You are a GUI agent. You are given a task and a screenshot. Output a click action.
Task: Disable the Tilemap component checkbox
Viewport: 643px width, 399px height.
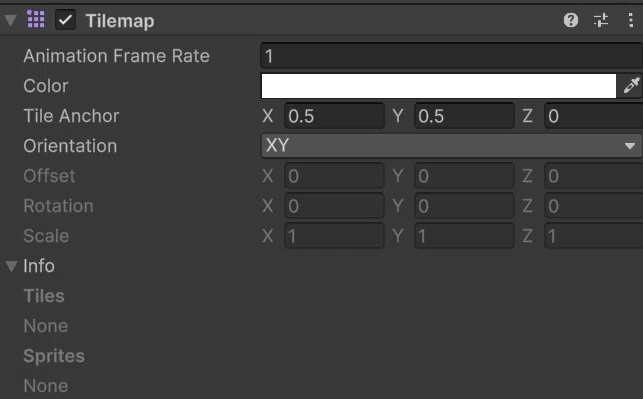66,20
